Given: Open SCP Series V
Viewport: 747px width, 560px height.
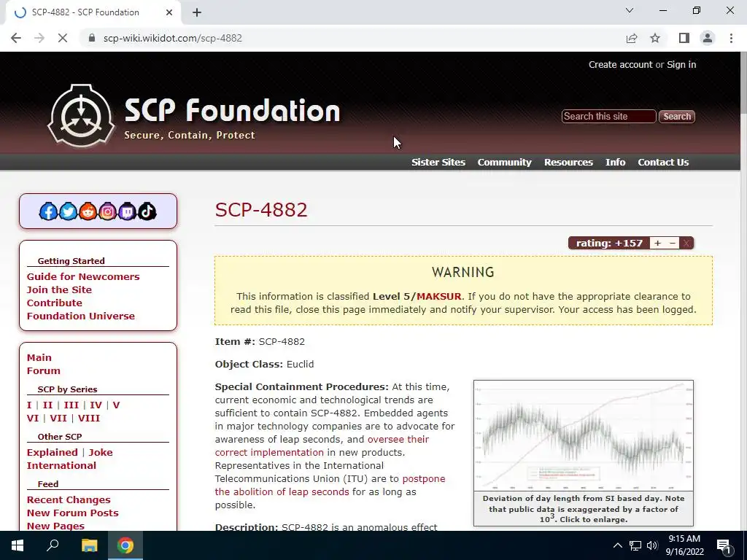Looking at the screenshot, I should point(116,405).
